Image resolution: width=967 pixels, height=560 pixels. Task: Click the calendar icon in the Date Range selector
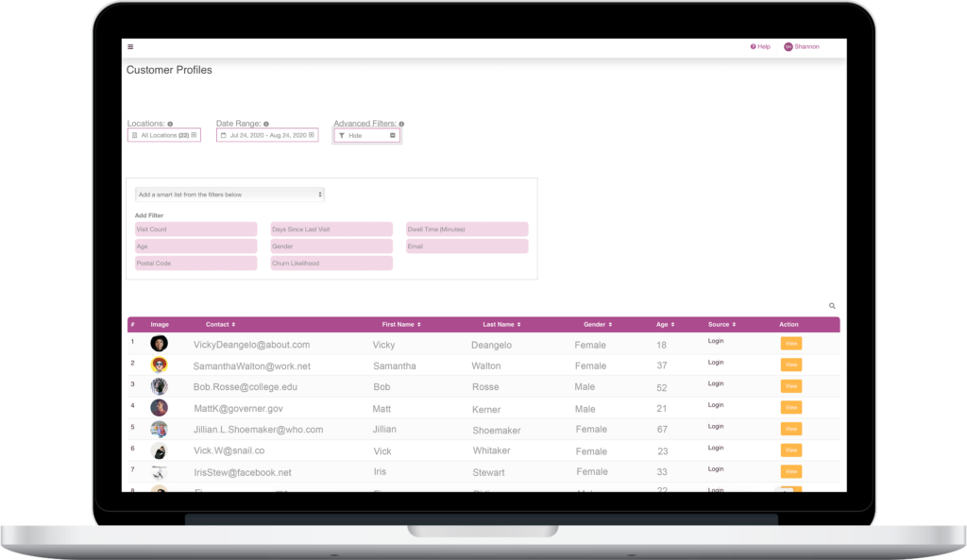(x=223, y=134)
